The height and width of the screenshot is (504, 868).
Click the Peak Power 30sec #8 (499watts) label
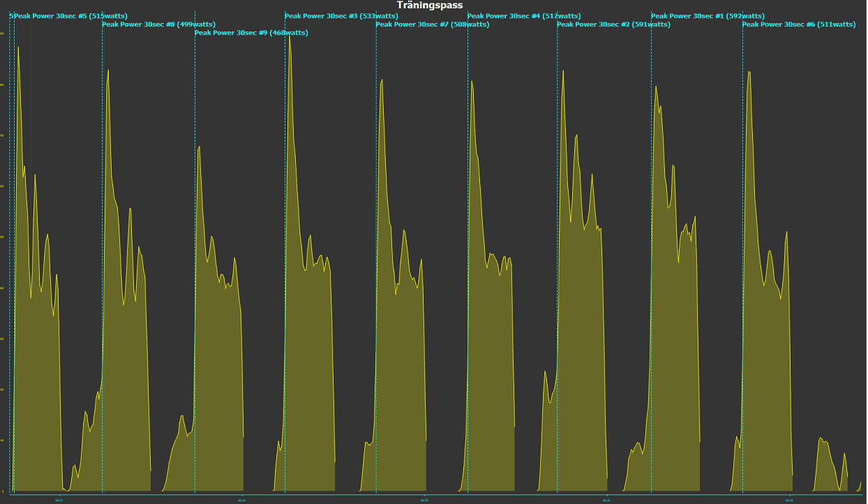[x=158, y=24]
